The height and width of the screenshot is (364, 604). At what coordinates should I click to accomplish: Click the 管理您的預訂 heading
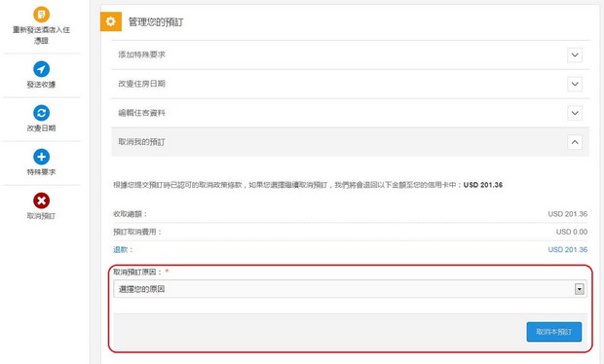pos(156,22)
